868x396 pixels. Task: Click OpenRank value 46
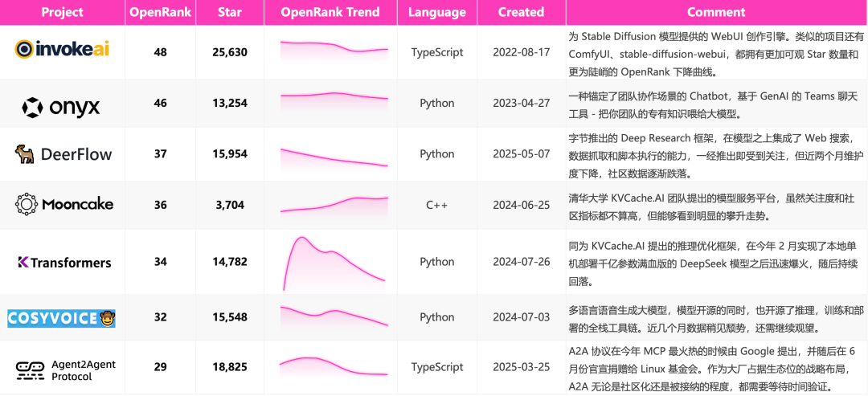click(161, 104)
